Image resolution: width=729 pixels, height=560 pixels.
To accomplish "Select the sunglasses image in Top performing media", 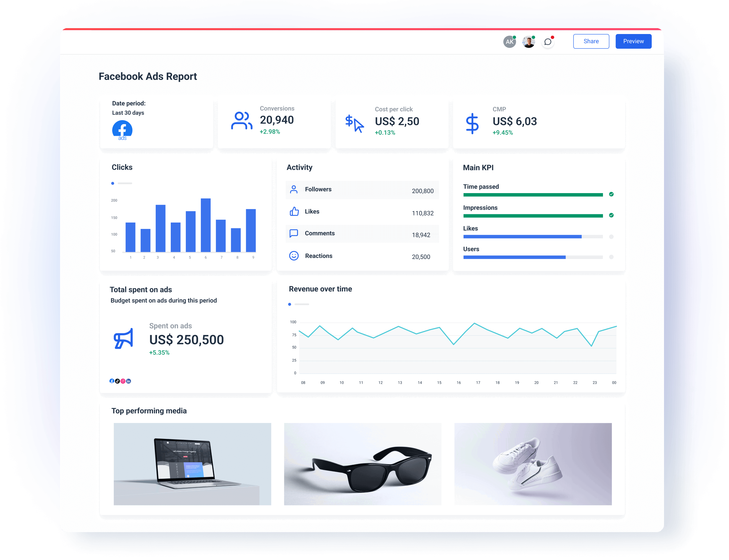I will [x=363, y=464].
